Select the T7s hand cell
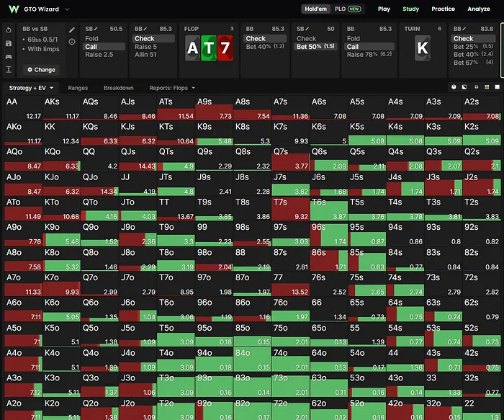 pos(291,208)
